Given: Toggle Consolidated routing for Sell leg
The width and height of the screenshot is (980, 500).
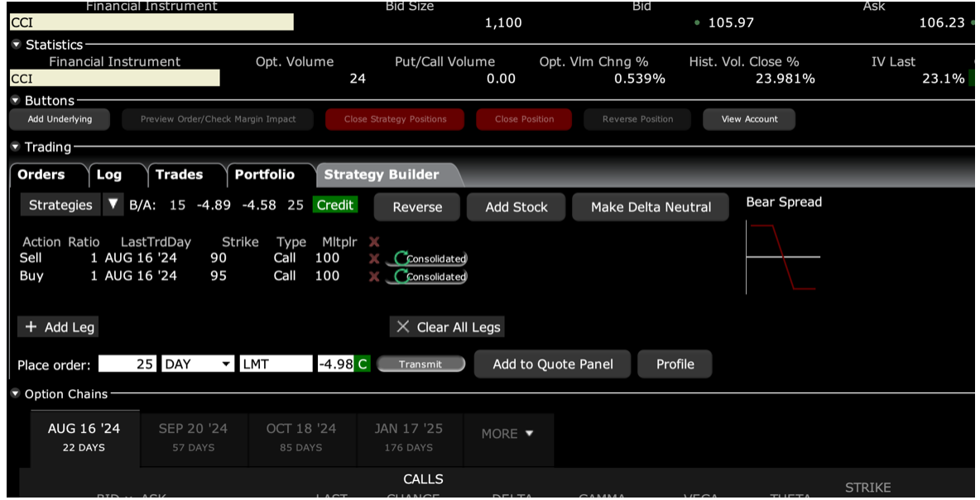Looking at the screenshot, I should click(x=426, y=258).
